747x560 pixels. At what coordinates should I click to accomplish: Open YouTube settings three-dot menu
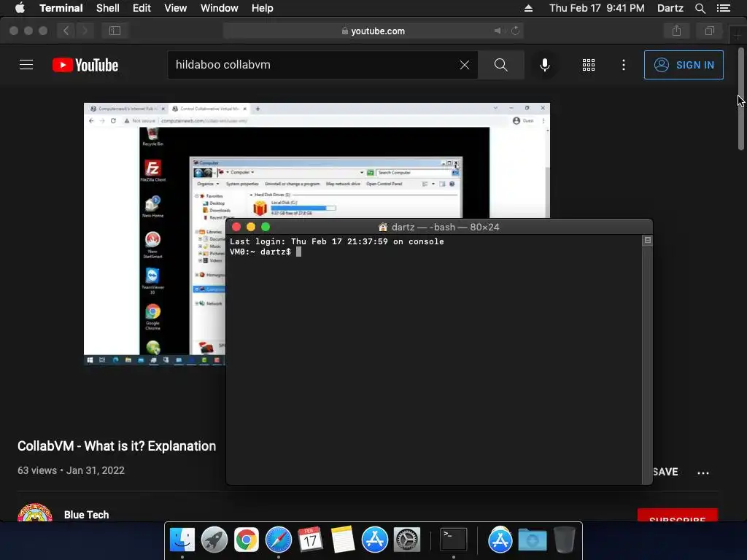point(624,65)
